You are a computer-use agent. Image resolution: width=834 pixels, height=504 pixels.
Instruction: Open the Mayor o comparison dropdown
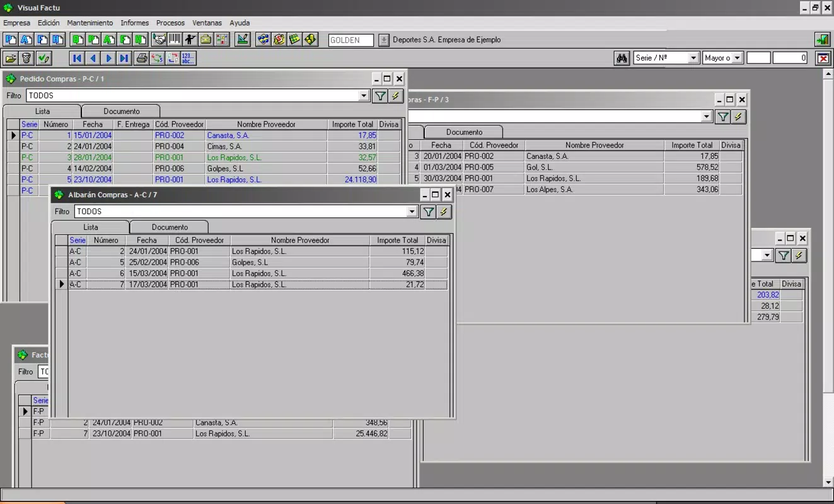738,58
